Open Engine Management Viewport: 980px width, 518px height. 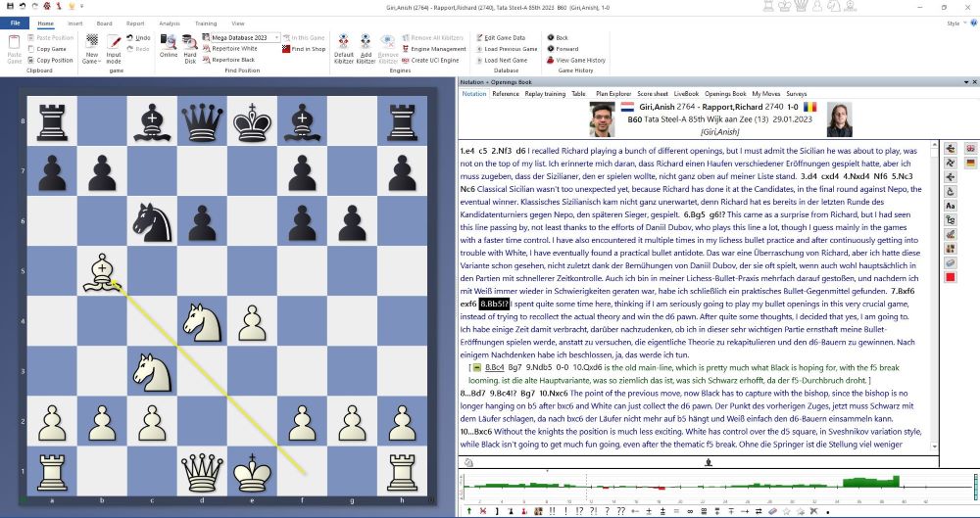434,49
